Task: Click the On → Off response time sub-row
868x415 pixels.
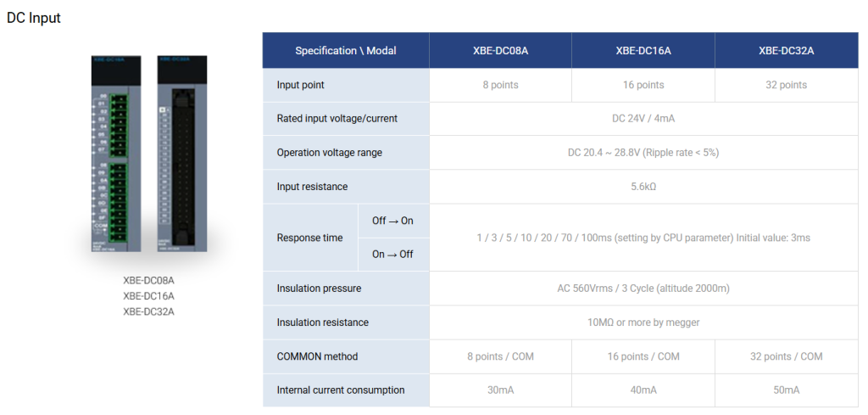Action: [x=392, y=255]
